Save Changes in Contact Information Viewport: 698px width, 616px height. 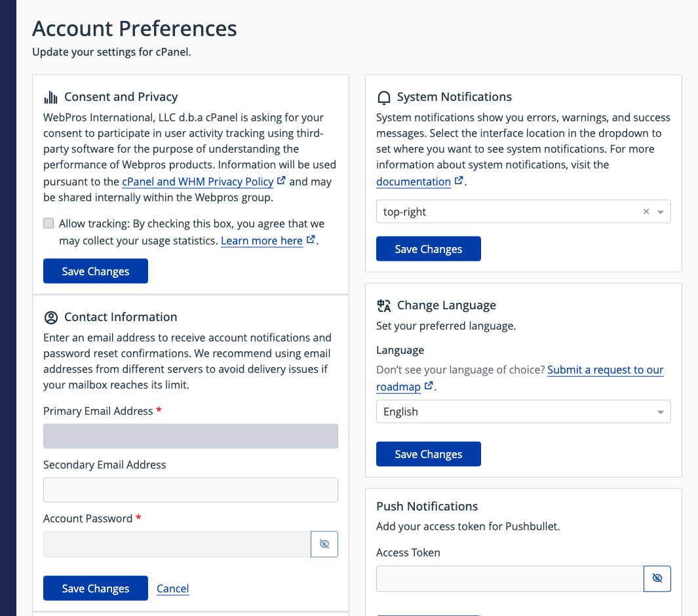[x=96, y=588]
